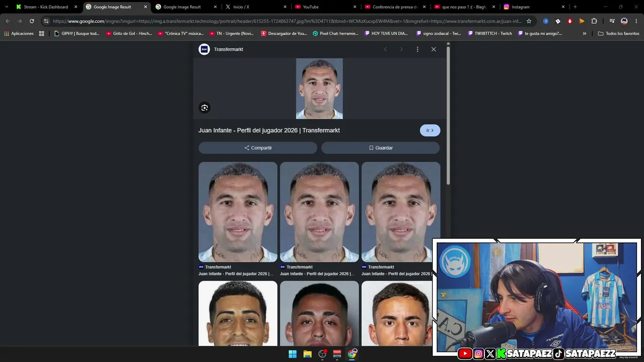Open the signo zodiacal Twitch bookmark

pyautogui.click(x=439, y=34)
